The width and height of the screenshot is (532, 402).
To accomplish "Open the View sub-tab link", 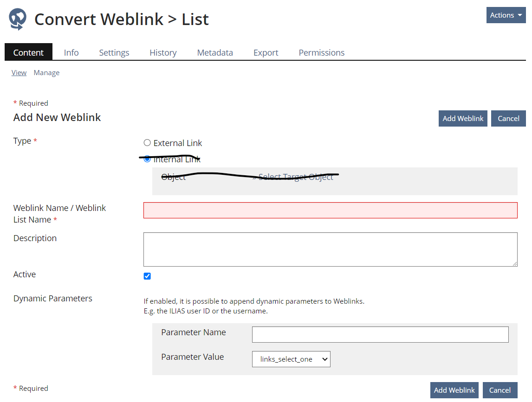I will click(19, 73).
